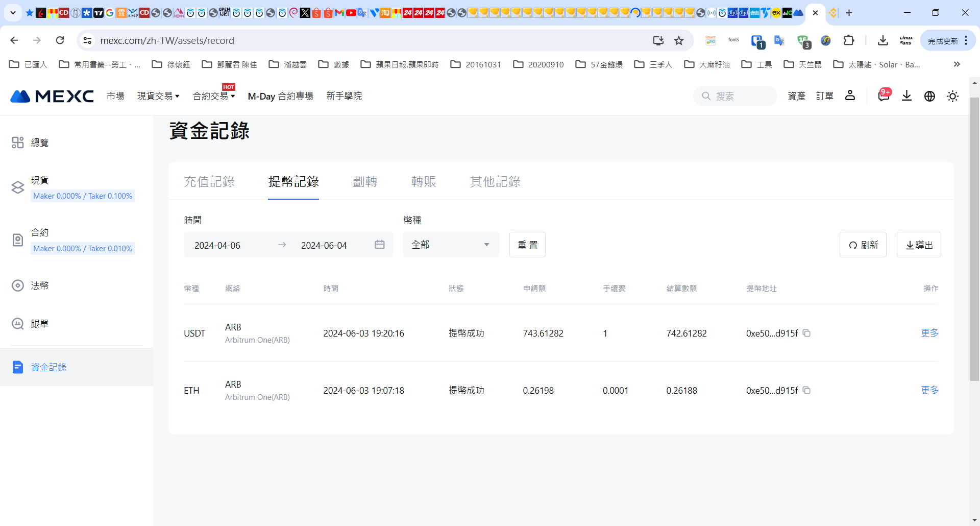This screenshot has width=980, height=526.
Task: Open the 20161031 bookmark folder
Action: (475, 64)
